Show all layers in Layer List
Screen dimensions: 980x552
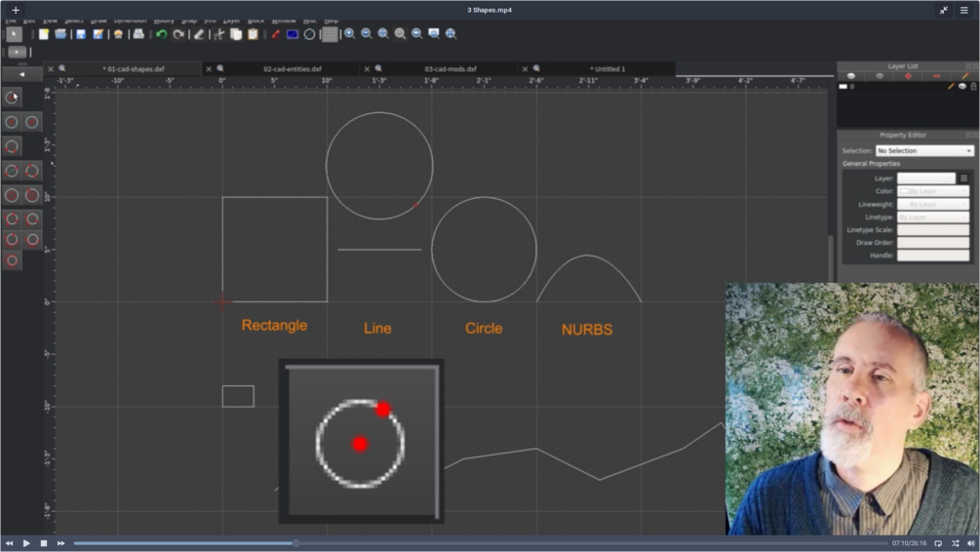[x=850, y=76]
